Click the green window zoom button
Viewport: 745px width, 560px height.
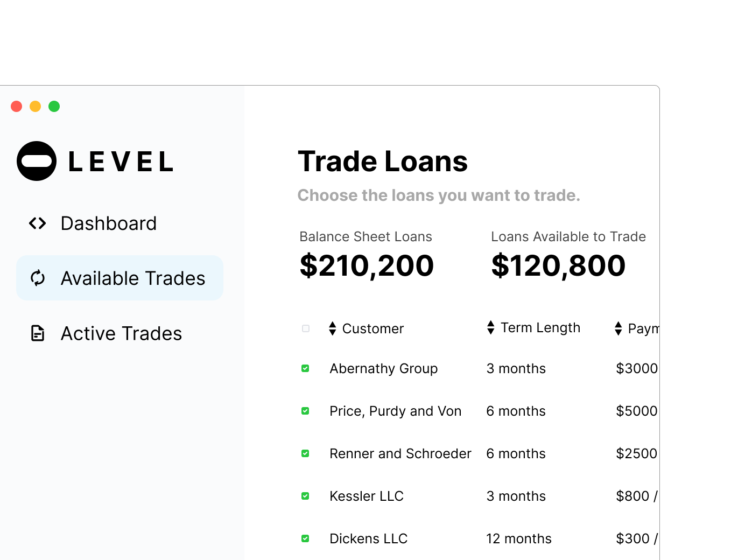(x=54, y=106)
